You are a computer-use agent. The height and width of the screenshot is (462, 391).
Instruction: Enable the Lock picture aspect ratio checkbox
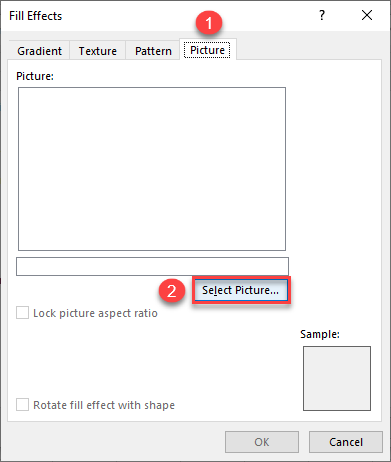click(22, 313)
